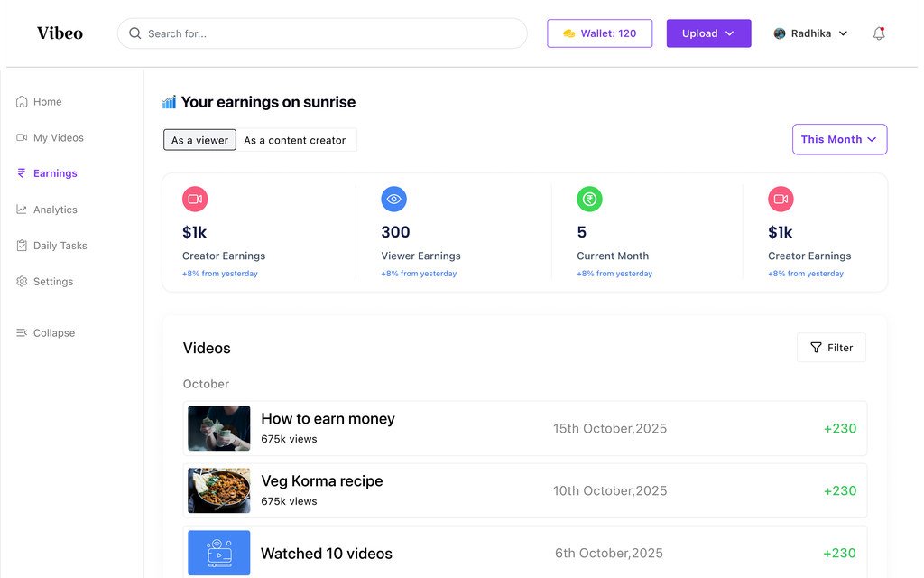Open the This Month period dropdown

[840, 139]
